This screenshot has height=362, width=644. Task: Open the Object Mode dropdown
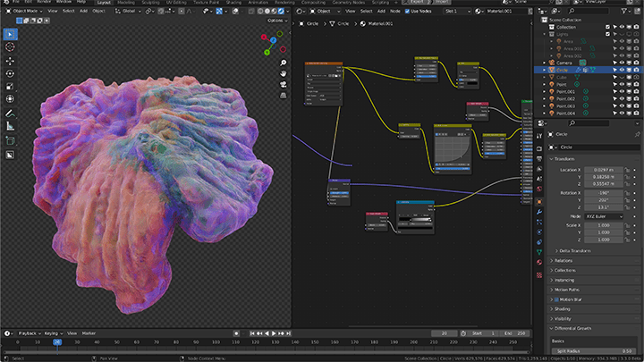pyautogui.click(x=25, y=11)
